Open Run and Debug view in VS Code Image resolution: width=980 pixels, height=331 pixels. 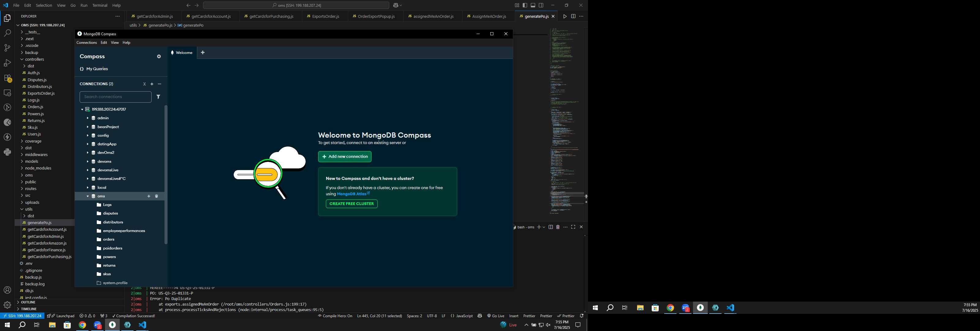tap(7, 63)
